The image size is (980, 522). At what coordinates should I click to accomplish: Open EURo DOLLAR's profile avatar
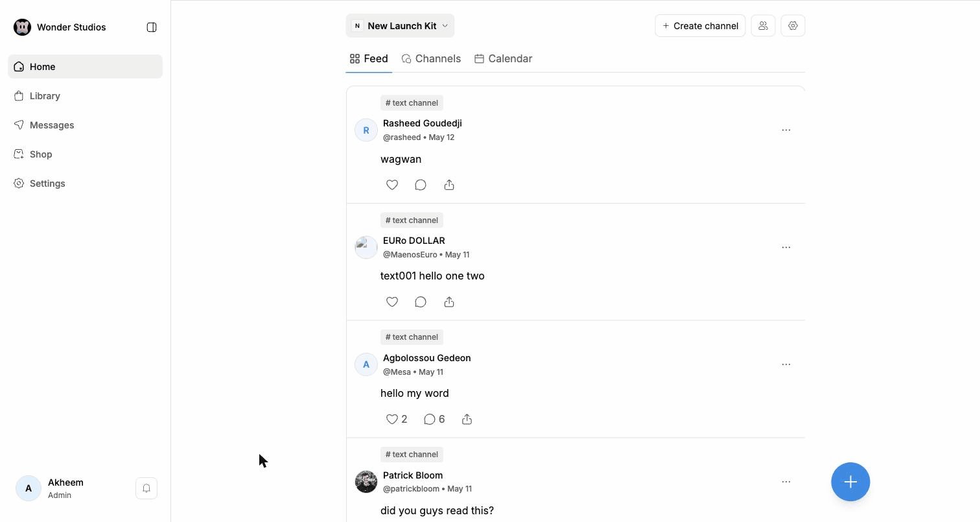click(x=366, y=248)
